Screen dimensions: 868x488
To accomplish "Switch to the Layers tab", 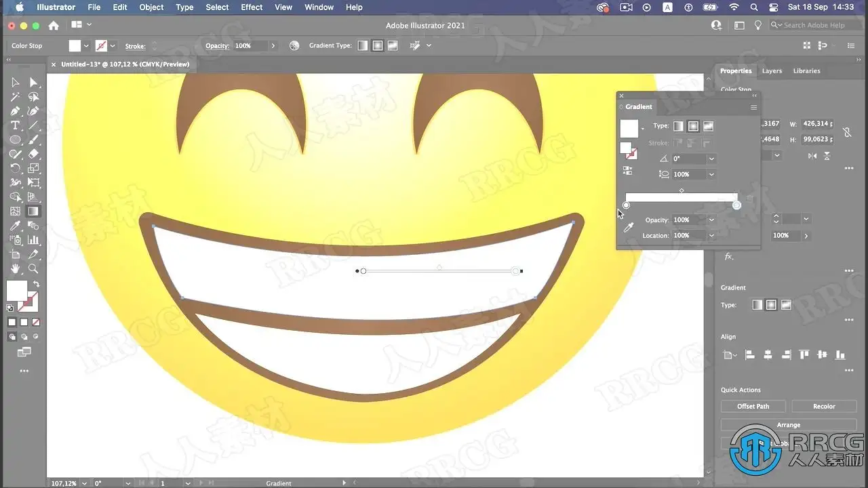I will [x=772, y=70].
